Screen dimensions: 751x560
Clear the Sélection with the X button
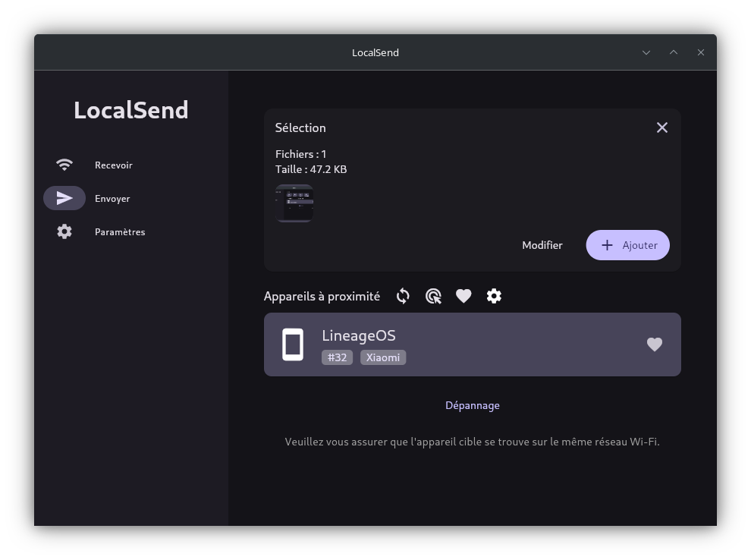[x=661, y=127]
